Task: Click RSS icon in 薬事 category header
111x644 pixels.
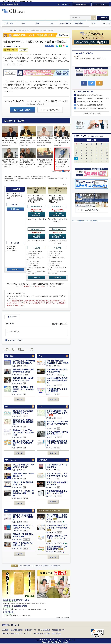Action: [33, 407]
